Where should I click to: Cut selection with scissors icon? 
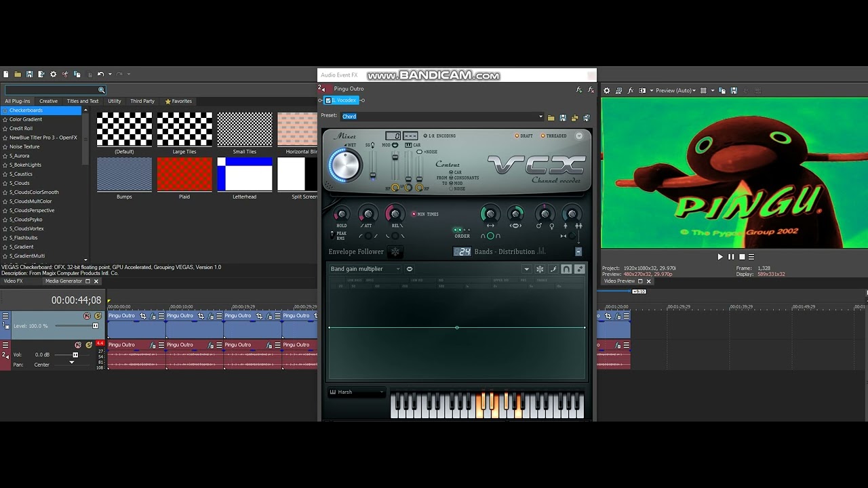(65, 74)
